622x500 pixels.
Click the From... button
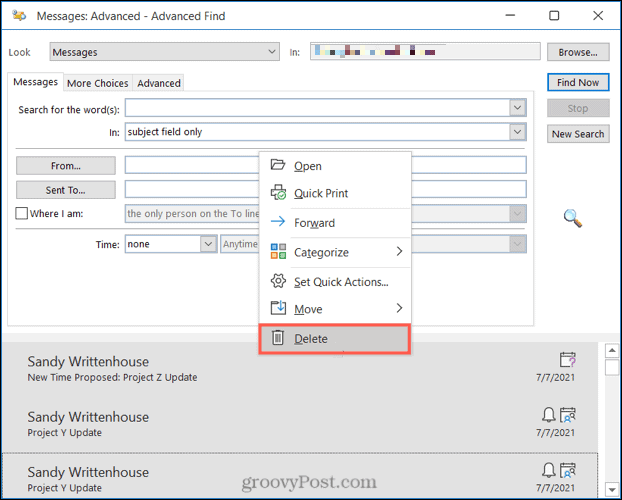[66, 165]
